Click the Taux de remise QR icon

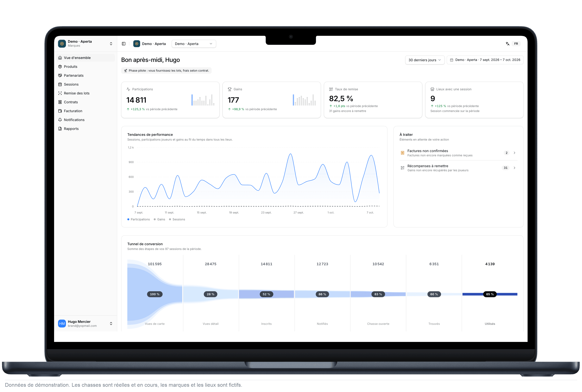pos(331,89)
